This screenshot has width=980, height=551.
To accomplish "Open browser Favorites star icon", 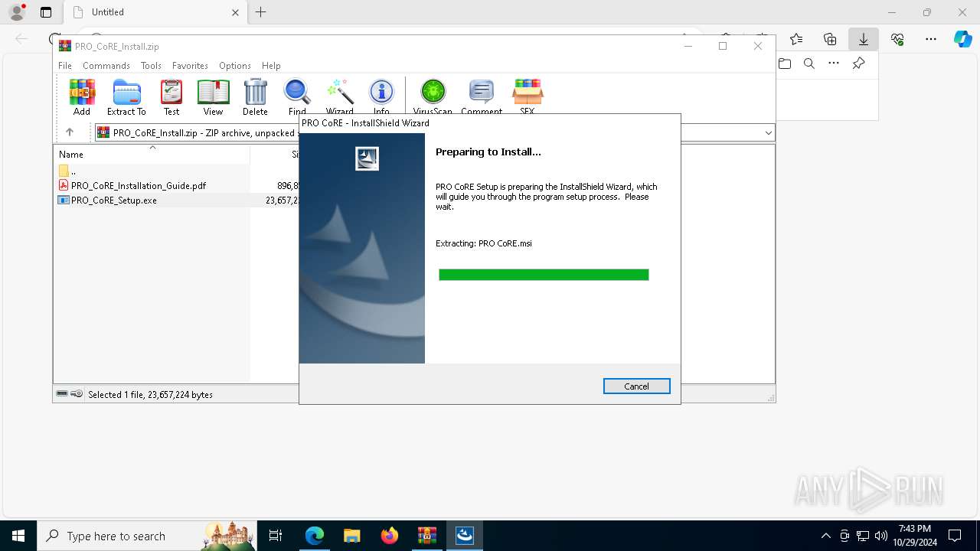I will click(796, 39).
